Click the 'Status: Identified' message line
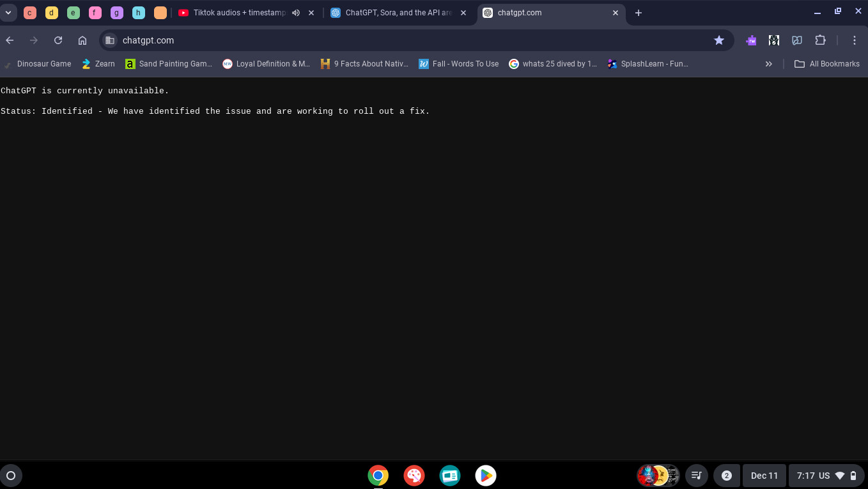The height and width of the screenshot is (489, 868). [x=215, y=111]
